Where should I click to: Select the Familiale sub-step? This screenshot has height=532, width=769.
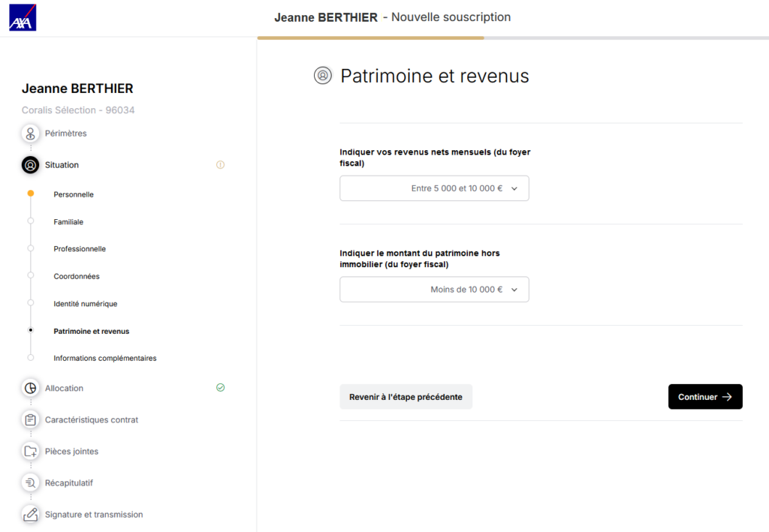68,222
